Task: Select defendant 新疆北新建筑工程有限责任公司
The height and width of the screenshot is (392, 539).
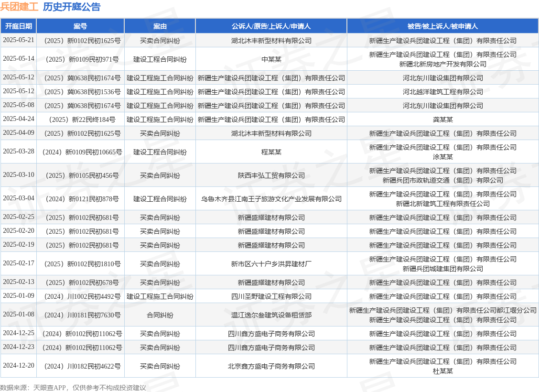Action: click(443, 204)
